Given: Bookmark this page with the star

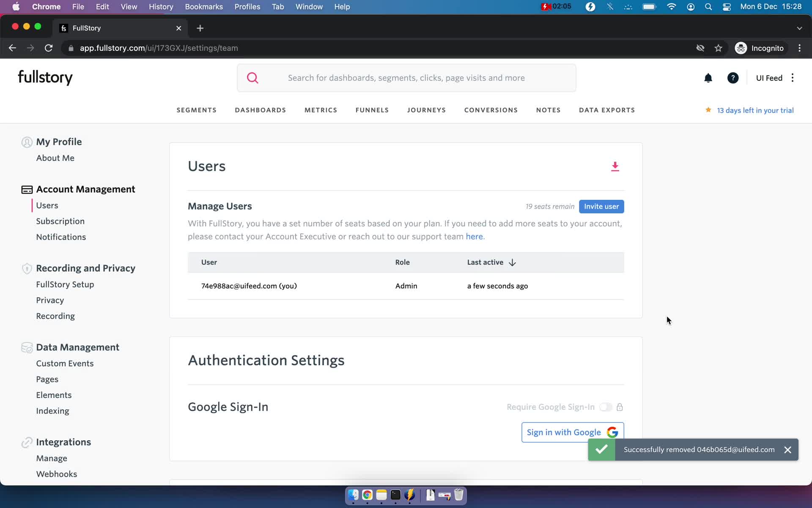Looking at the screenshot, I should click(718, 48).
